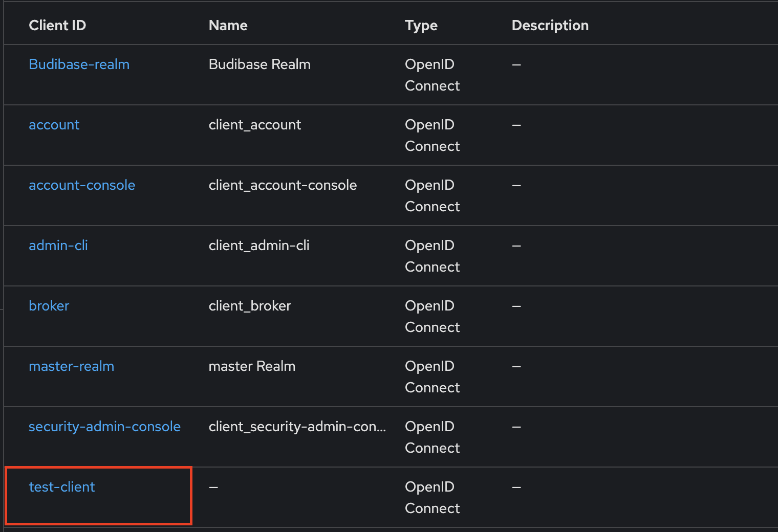The width and height of the screenshot is (778, 532).
Task: Open the master-realm client link
Action: (x=72, y=366)
